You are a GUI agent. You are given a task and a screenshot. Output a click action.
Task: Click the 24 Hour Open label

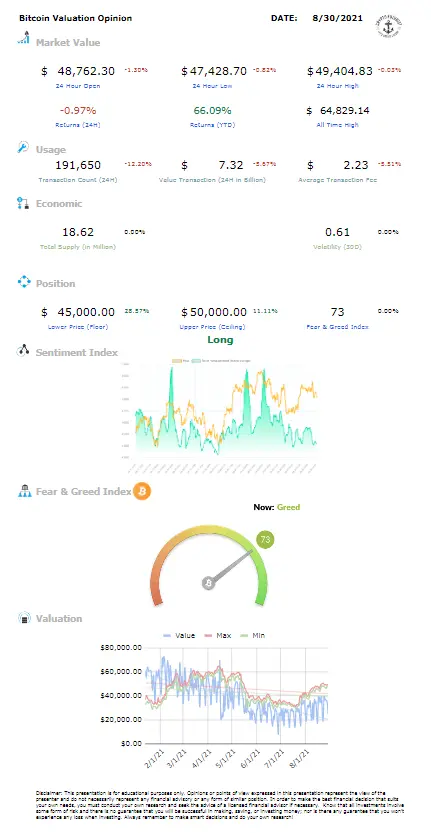point(78,86)
